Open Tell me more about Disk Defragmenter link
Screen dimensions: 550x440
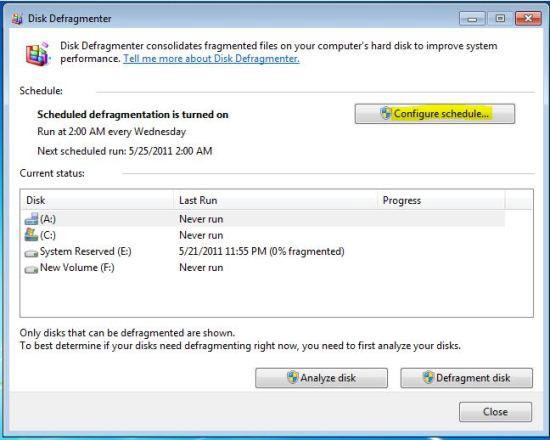click(211, 59)
